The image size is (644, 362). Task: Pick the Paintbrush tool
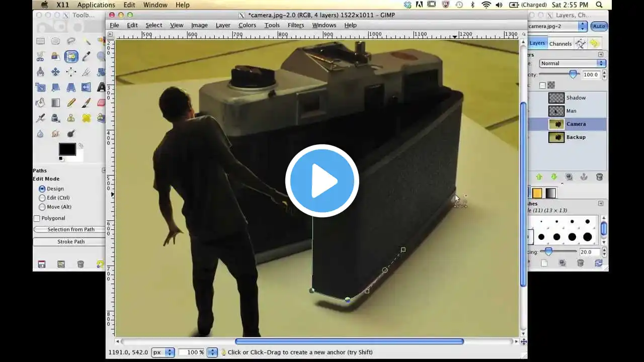tap(87, 103)
